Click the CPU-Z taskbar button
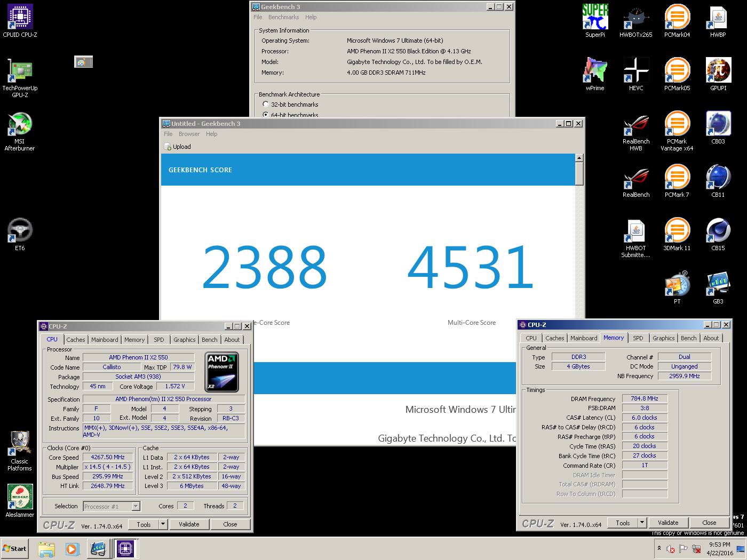The width and height of the screenshot is (747, 560). click(125, 549)
